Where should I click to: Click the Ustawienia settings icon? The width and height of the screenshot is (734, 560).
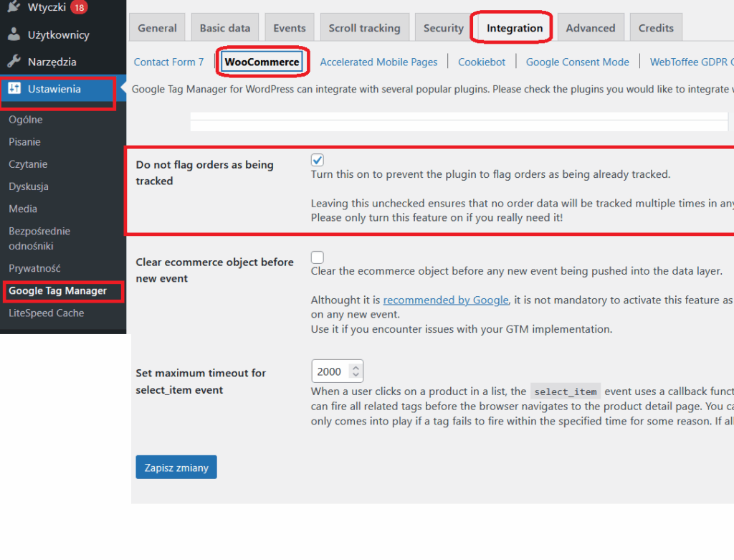point(14,89)
